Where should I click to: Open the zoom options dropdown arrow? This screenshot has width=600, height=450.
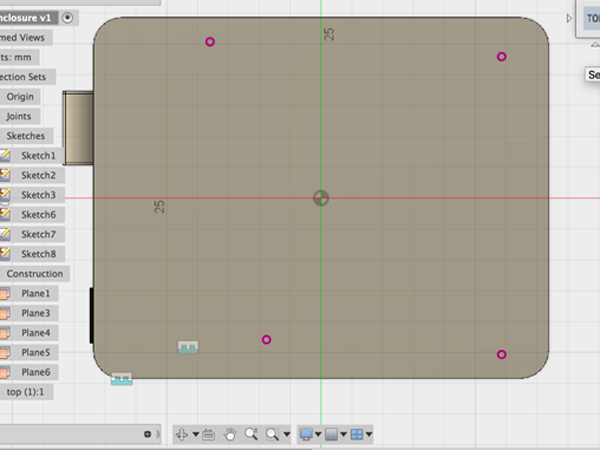click(x=287, y=434)
